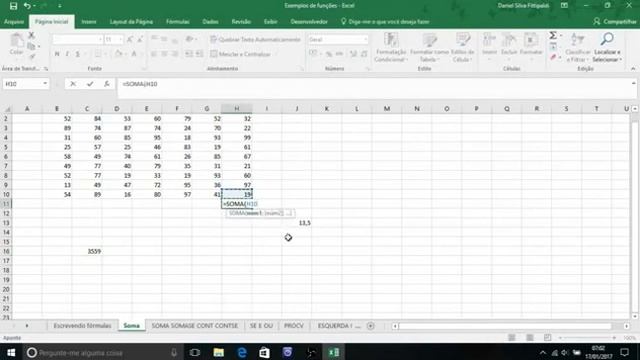The image size is (640, 360).
Task: Switch to the Fórmulas tab
Action: (178, 22)
